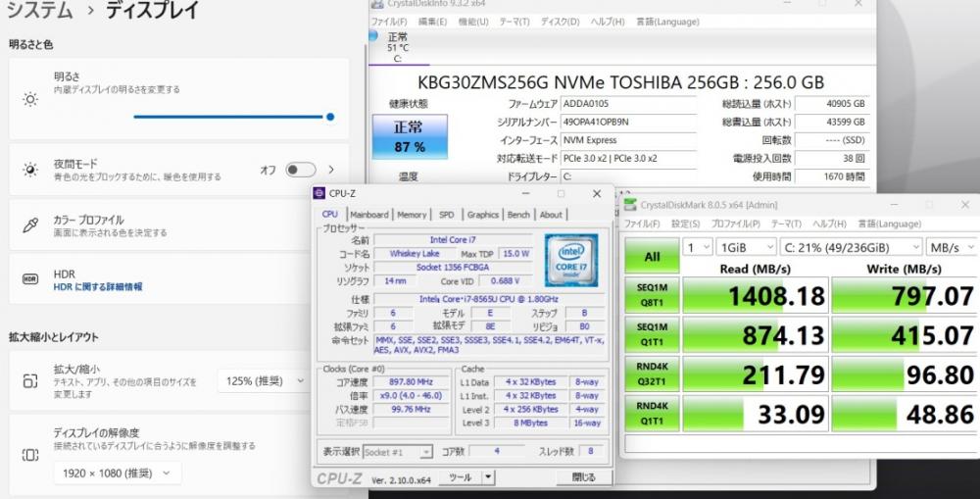Open 設定(S) menu in CrystalDiskMark
This screenshot has height=499, width=980.
coord(685,224)
